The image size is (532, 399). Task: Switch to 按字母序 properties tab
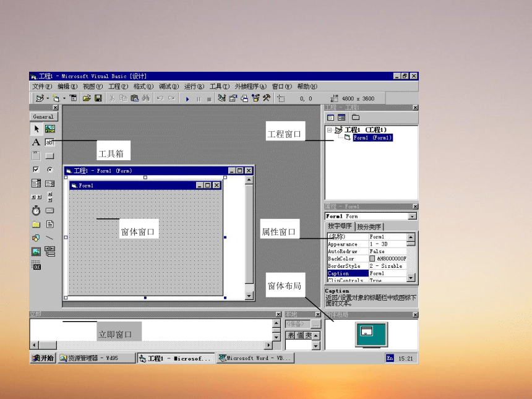(x=340, y=226)
